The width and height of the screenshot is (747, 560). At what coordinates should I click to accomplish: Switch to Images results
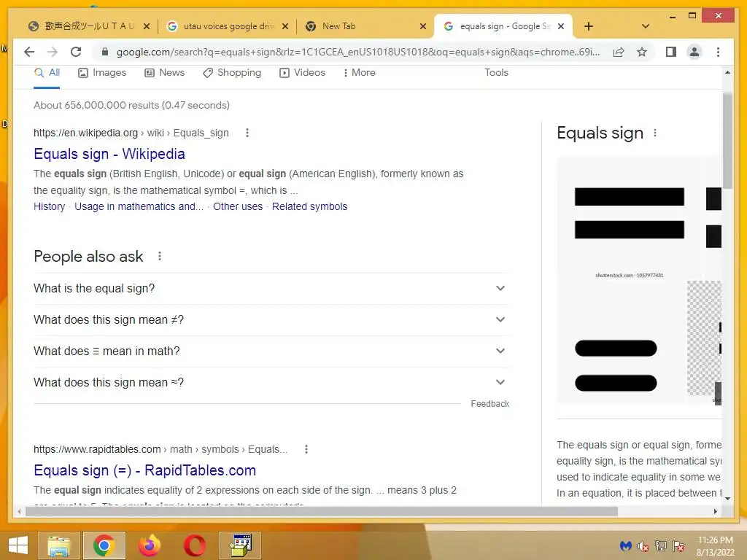click(102, 73)
